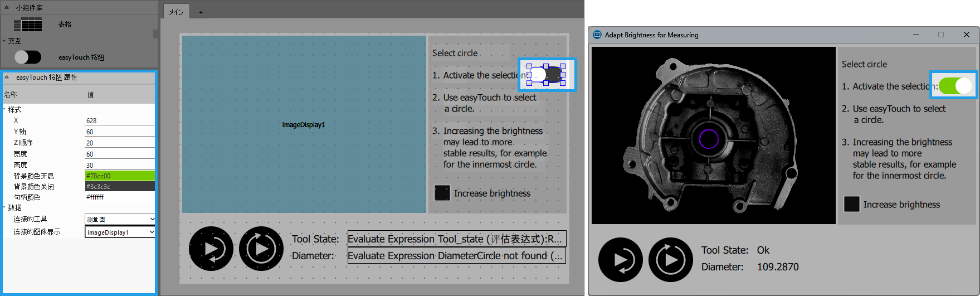Viewport: 980px width, 296px height.
Task: Click the Adapt Brightness window title icon
Action: (597, 35)
